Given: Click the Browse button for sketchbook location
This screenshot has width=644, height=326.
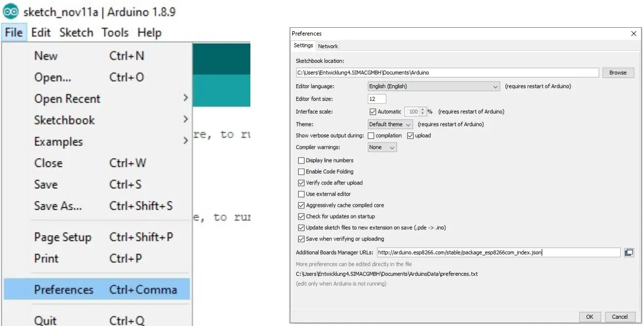Looking at the screenshot, I should [x=618, y=72].
